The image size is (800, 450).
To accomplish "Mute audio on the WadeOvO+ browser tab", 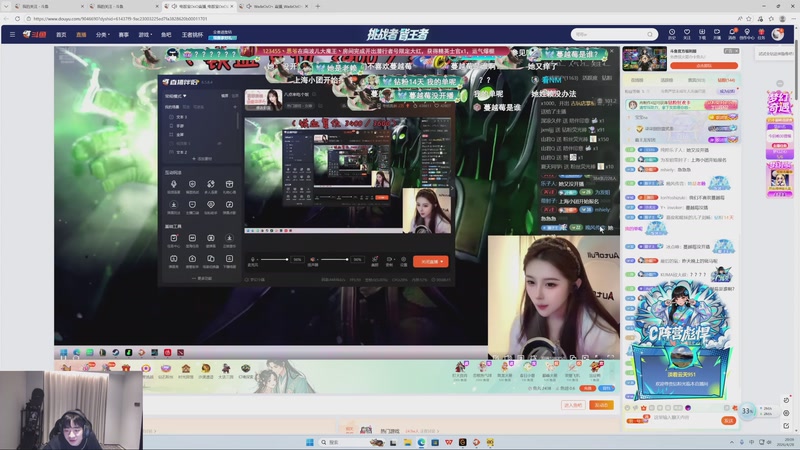I will [x=248, y=6].
